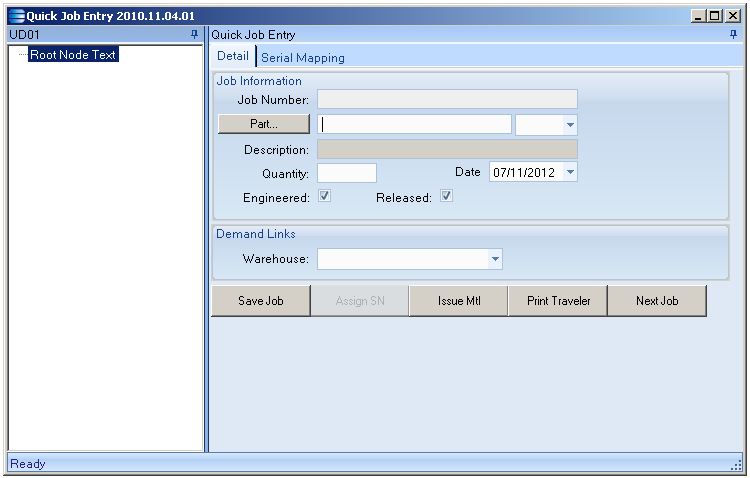The image size is (750, 478).
Task: Click the pin icon on UD01 panel
Action: click(194, 34)
